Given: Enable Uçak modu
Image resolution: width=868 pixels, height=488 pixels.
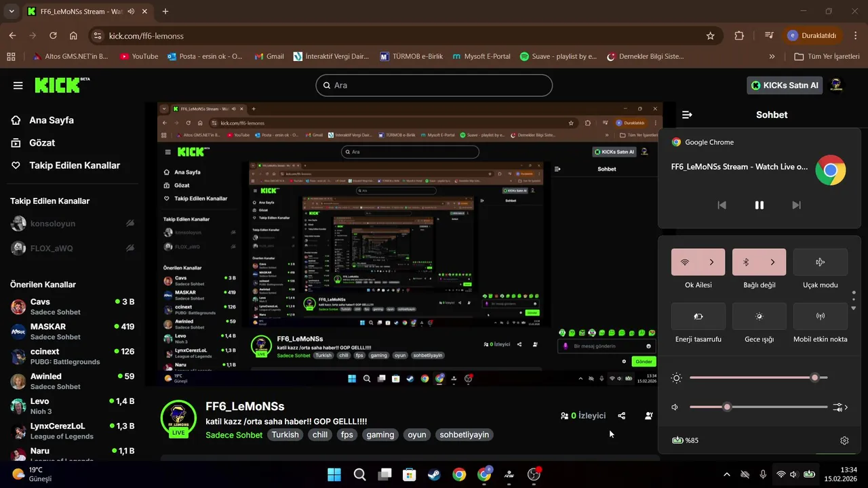Looking at the screenshot, I should click(x=821, y=262).
